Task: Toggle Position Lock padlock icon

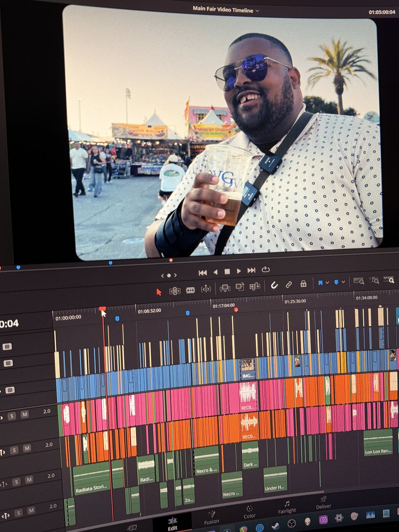Action: tap(303, 283)
